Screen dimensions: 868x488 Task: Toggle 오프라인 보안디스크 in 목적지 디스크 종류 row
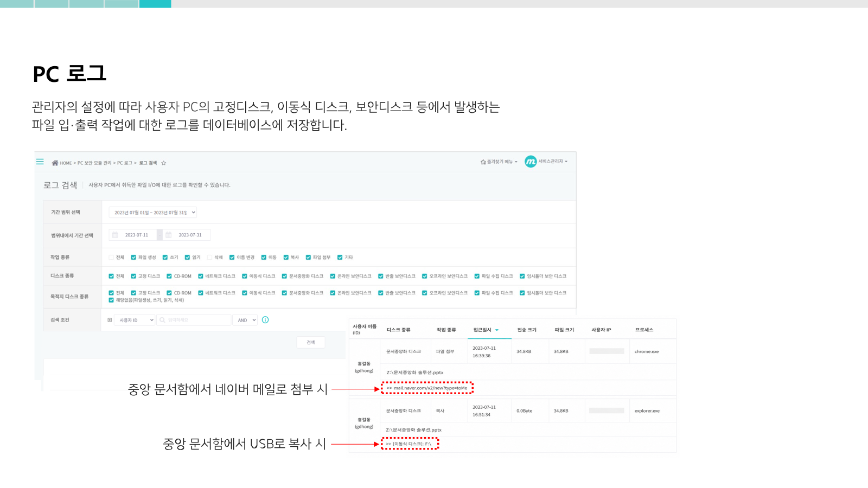point(425,293)
